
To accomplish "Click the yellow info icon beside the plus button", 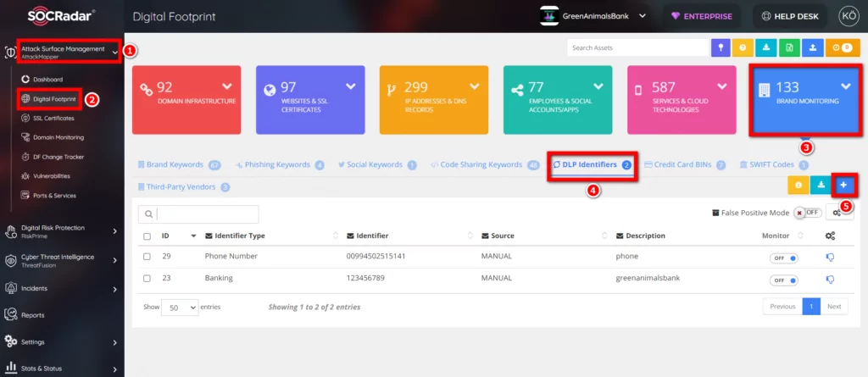I will (x=798, y=186).
